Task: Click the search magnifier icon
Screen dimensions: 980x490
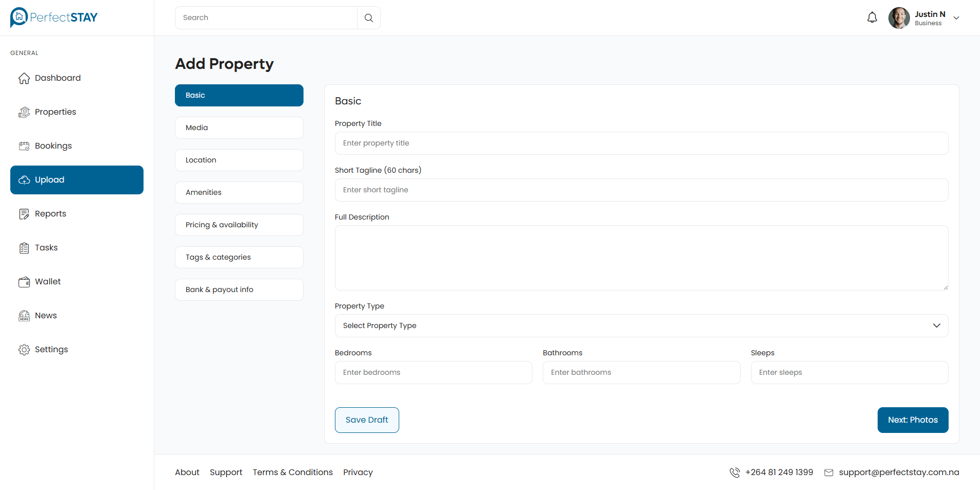Action: pos(368,18)
